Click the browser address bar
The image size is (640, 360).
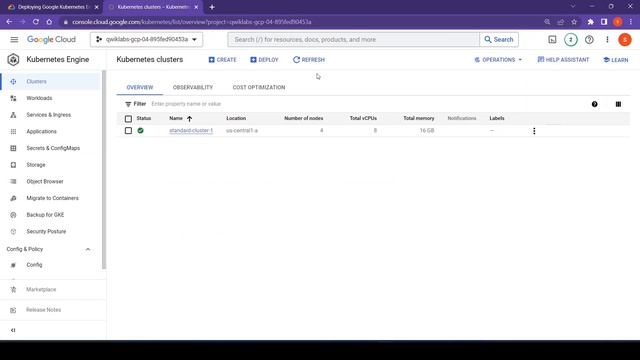click(302, 22)
